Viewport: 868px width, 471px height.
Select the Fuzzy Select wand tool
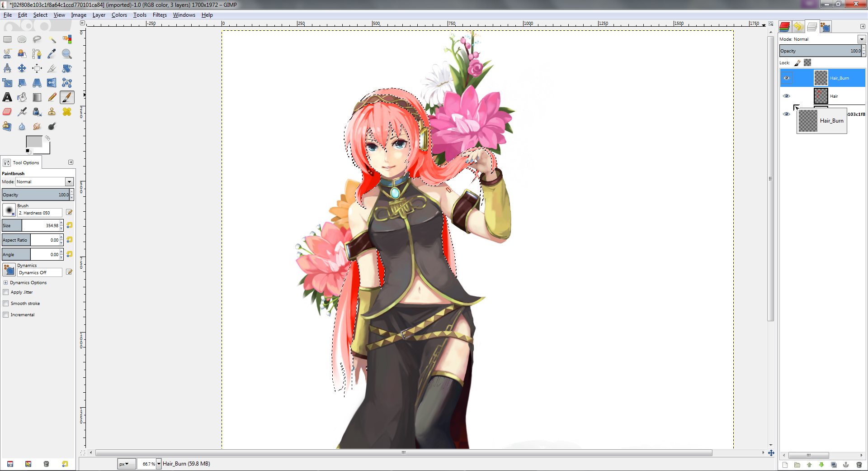(52, 39)
